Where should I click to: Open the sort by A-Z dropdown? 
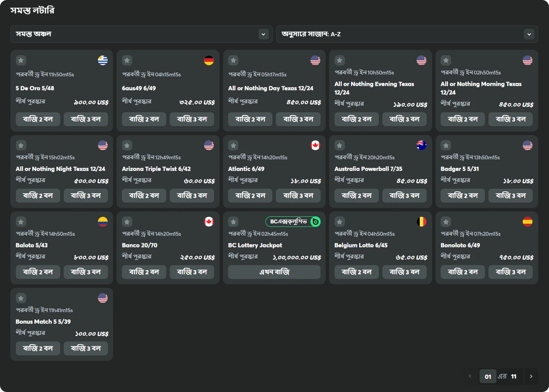[x=407, y=34]
